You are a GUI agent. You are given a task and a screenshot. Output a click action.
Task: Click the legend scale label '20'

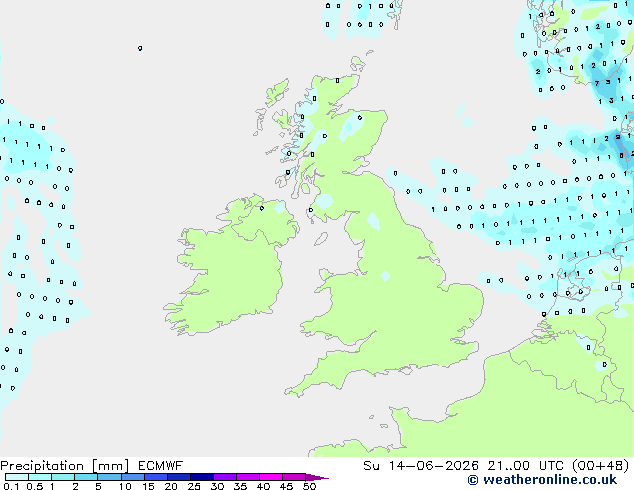tap(171, 486)
